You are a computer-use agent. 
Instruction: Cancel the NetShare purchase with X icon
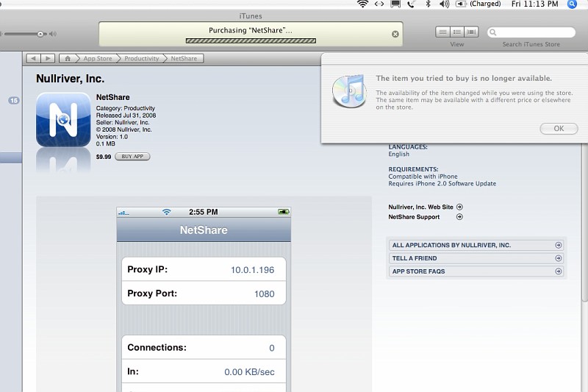tap(395, 34)
